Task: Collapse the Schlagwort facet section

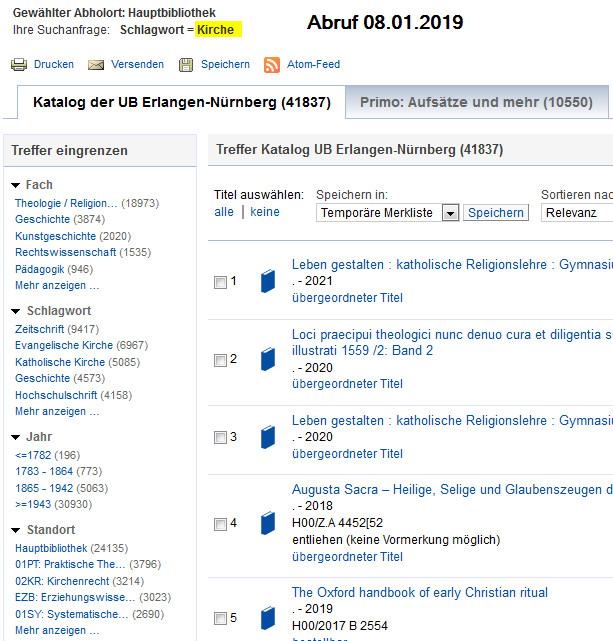Action: 16,311
